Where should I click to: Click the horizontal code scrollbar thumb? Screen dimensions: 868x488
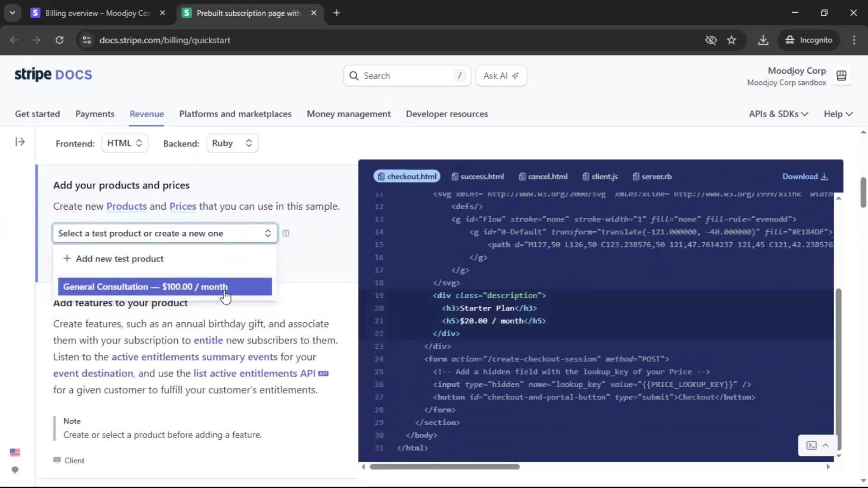click(x=444, y=467)
